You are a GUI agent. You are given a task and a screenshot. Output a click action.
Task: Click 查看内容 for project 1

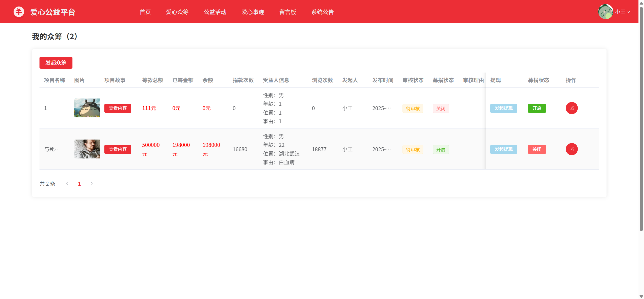click(x=118, y=108)
